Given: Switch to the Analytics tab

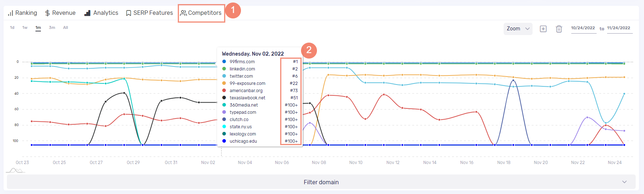Looking at the screenshot, I should pyautogui.click(x=101, y=13).
